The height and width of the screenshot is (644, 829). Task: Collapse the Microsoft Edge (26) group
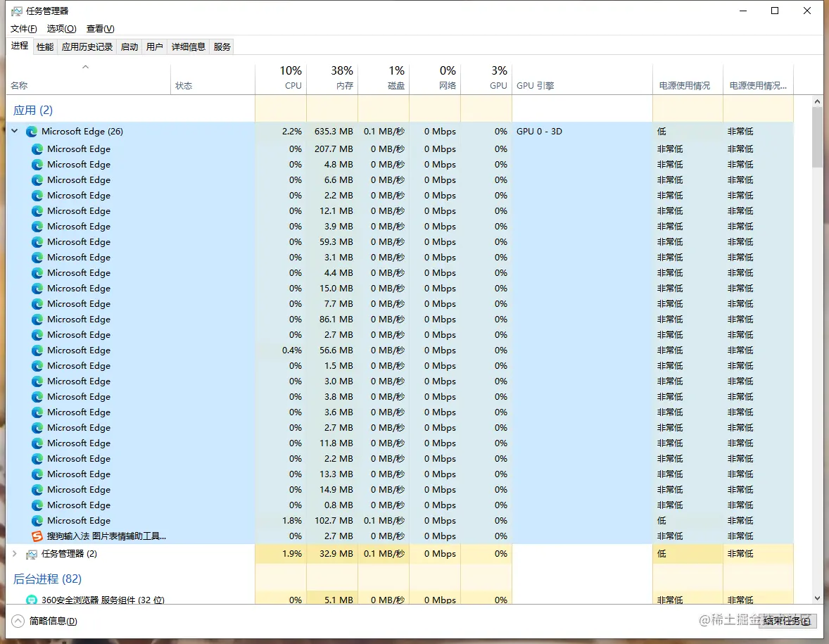pyautogui.click(x=15, y=131)
